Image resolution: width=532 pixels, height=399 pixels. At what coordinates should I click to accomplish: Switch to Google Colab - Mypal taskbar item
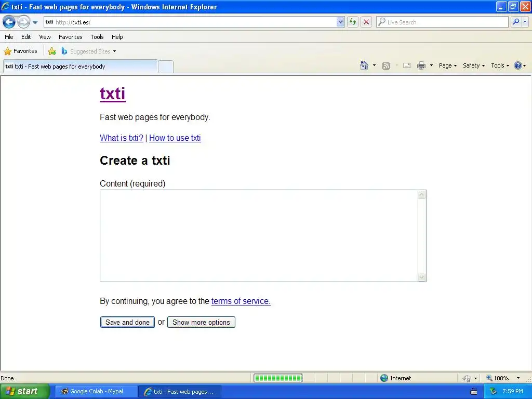[96, 392]
